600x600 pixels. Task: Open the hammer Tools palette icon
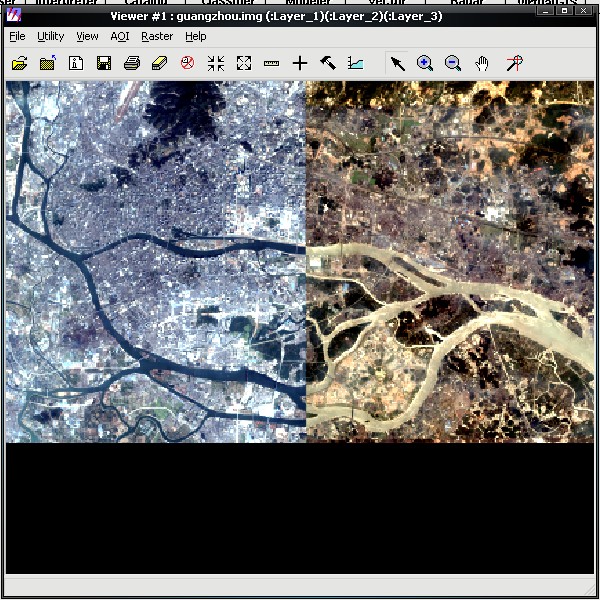click(x=328, y=63)
